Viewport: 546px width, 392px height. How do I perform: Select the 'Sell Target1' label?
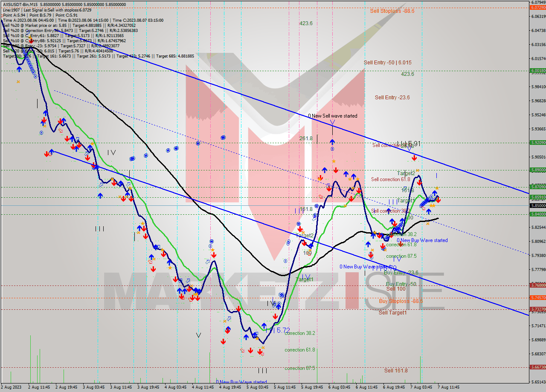392,313
